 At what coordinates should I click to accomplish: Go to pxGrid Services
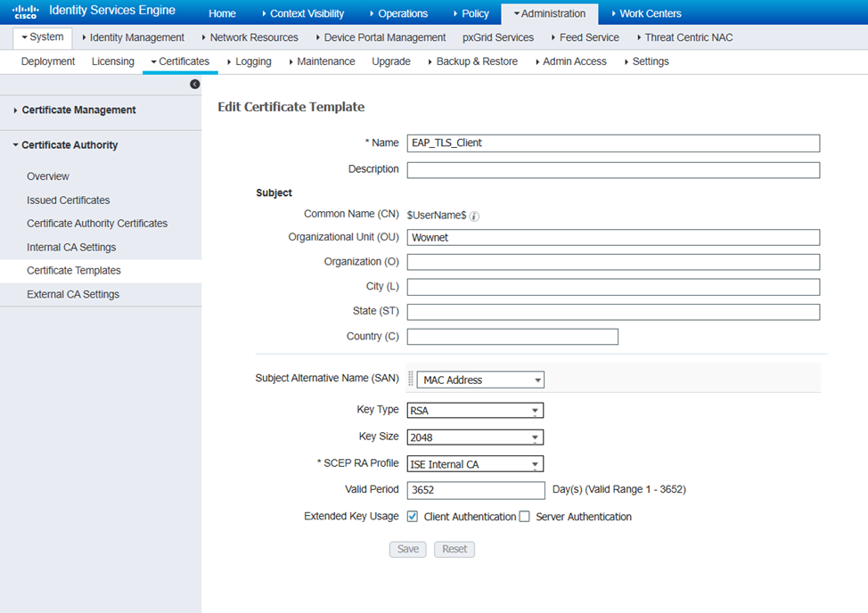(498, 37)
